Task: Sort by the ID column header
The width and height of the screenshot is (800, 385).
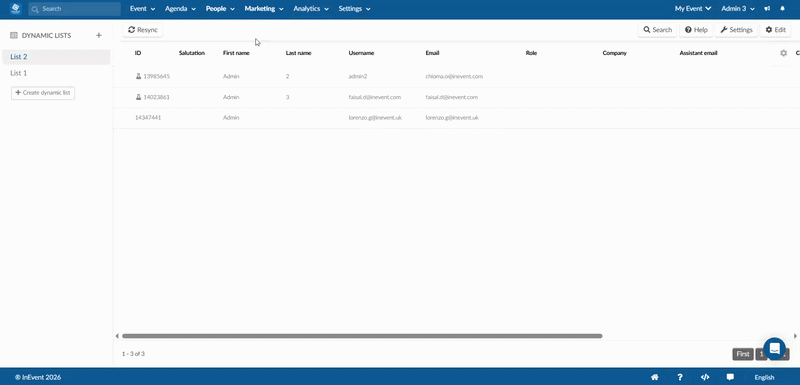Action: 138,53
